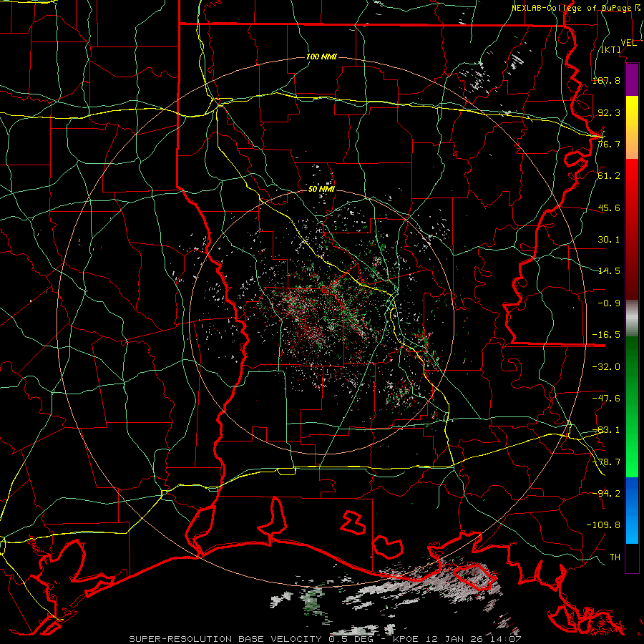
Task: Click the -109.8 scale value
Action: pos(603,525)
